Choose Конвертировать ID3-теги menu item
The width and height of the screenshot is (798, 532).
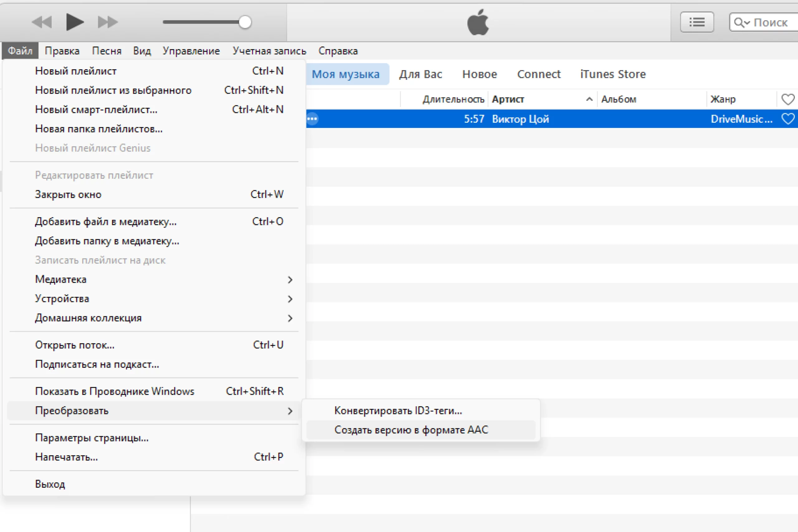(x=398, y=410)
